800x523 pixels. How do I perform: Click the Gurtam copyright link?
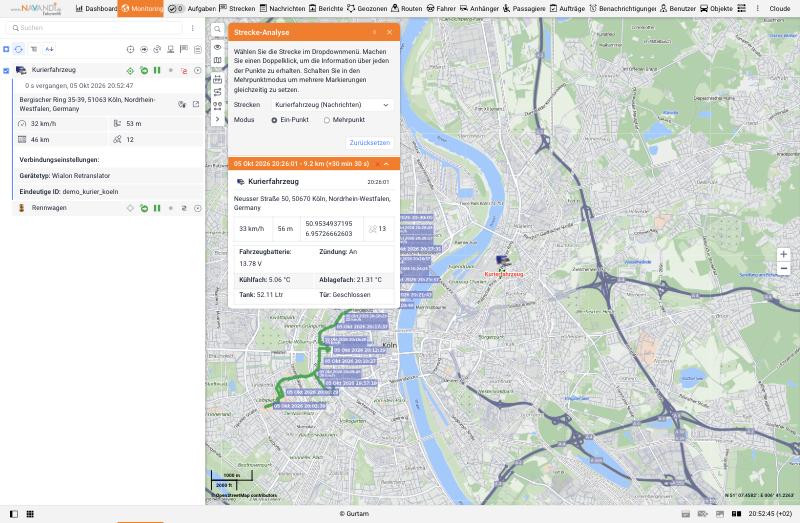coord(354,514)
